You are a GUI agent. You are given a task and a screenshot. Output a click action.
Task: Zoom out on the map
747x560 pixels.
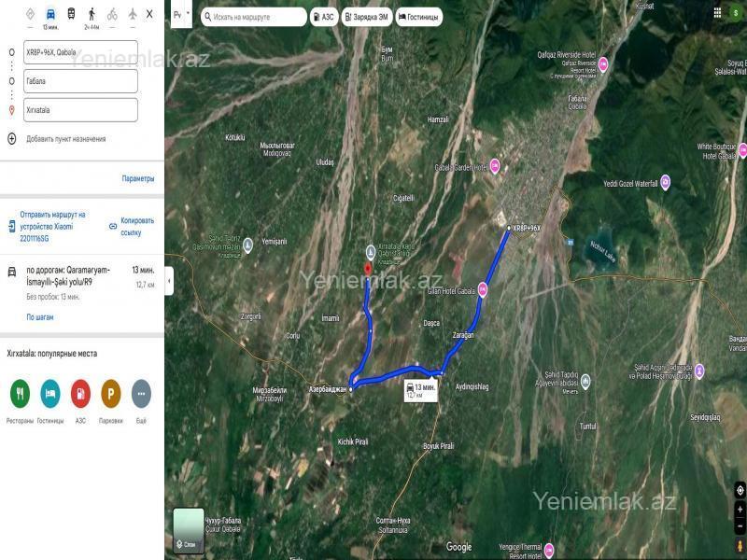740,526
